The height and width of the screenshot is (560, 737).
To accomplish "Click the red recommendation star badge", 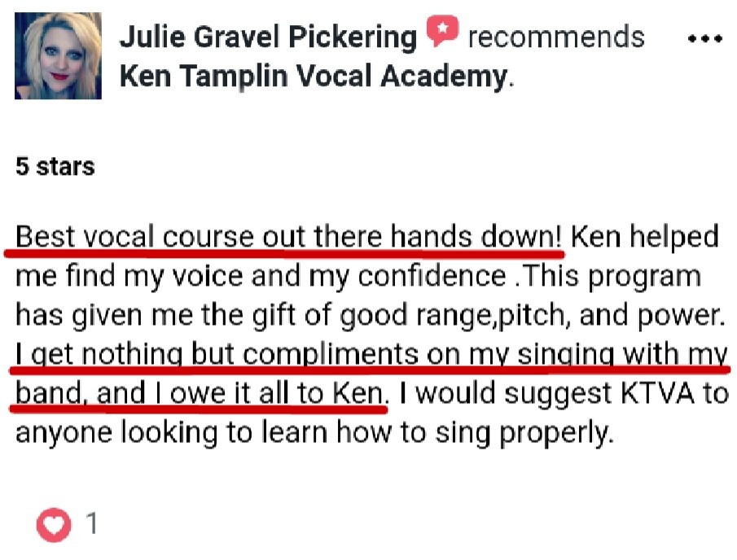I will tap(442, 33).
